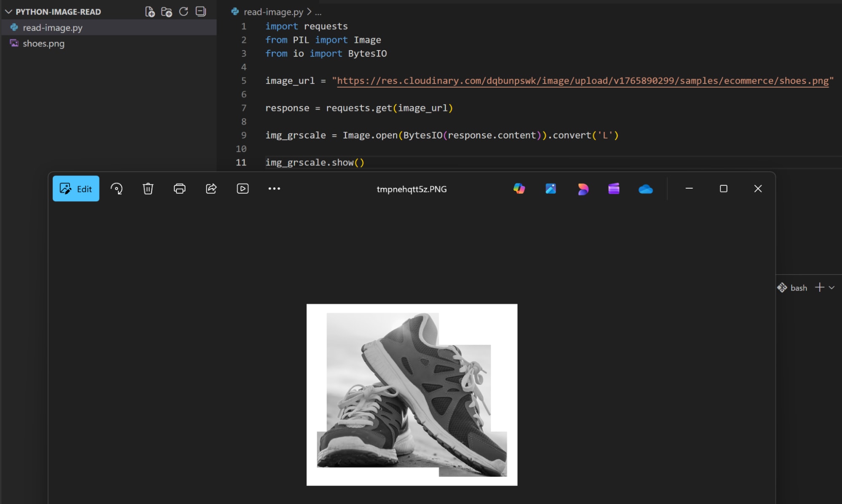Click the New File icon in explorer
Screen dimensions: 842x504
150,12
